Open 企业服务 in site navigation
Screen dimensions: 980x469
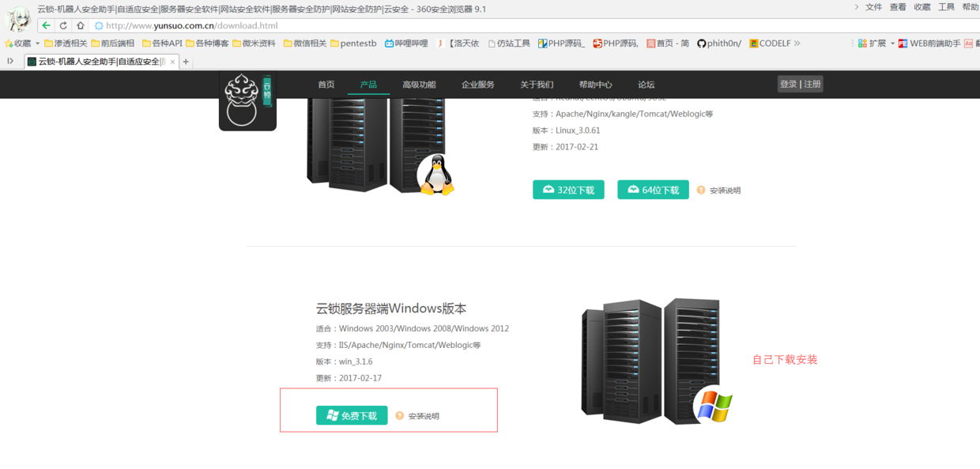click(x=478, y=84)
